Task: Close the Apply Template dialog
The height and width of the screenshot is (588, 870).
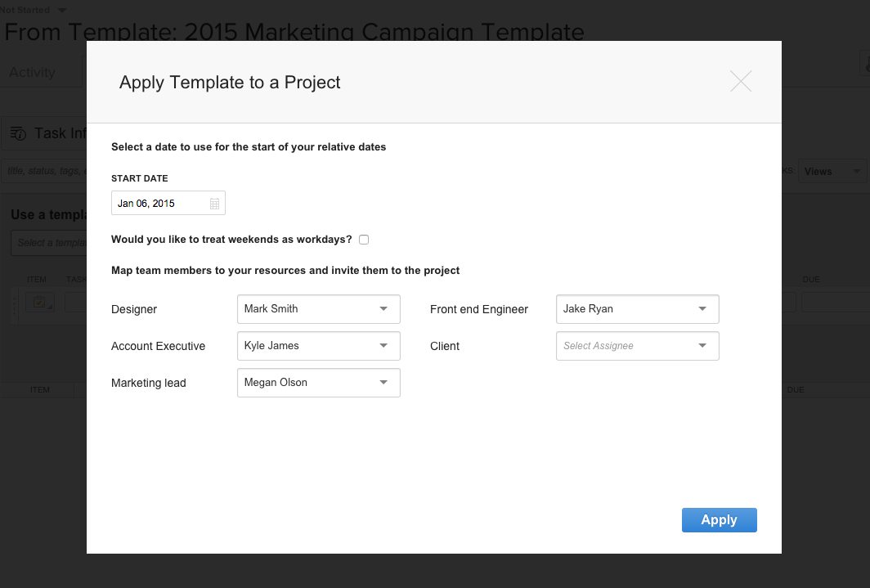Action: click(740, 82)
